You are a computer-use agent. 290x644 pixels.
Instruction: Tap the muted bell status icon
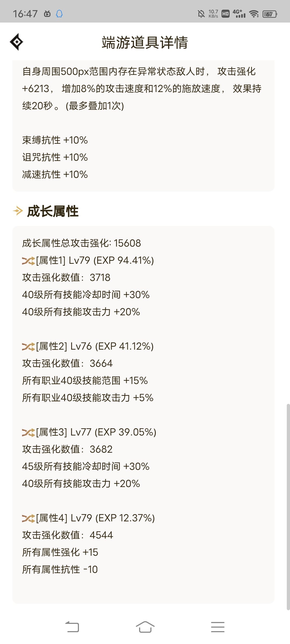click(x=201, y=14)
